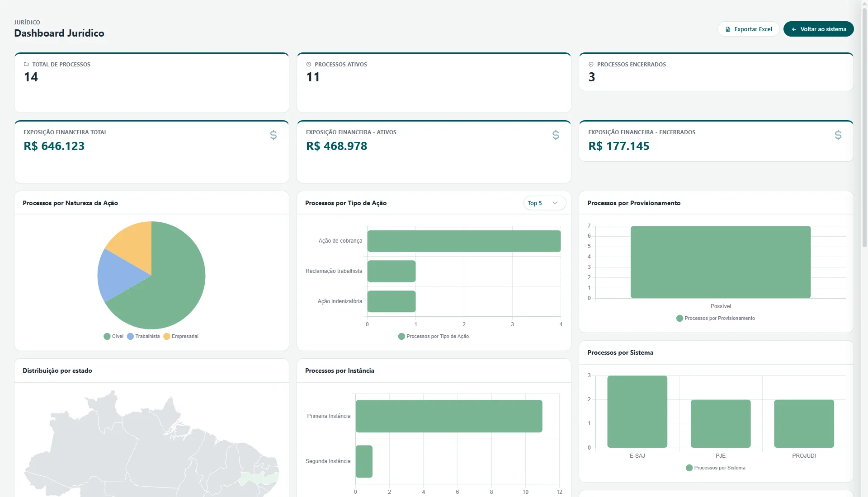Toggle the Empresarial legend item

pos(181,336)
